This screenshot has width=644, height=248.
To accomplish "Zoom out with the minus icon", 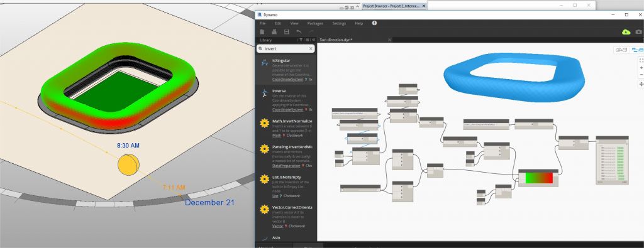I will [x=641, y=75].
